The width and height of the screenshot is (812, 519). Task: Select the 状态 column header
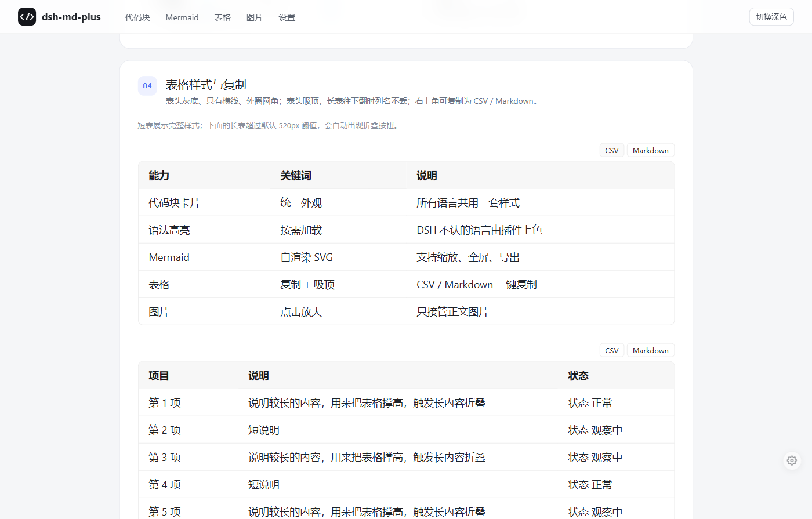tap(616, 375)
